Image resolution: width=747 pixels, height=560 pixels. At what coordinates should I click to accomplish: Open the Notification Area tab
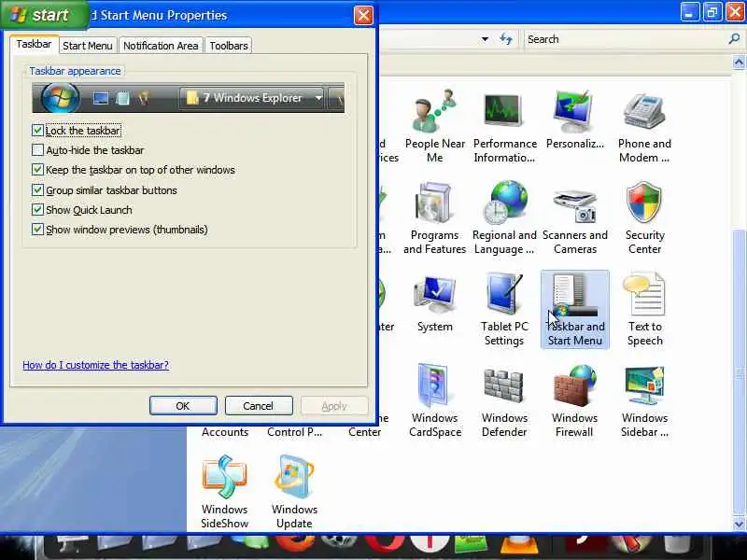(161, 46)
